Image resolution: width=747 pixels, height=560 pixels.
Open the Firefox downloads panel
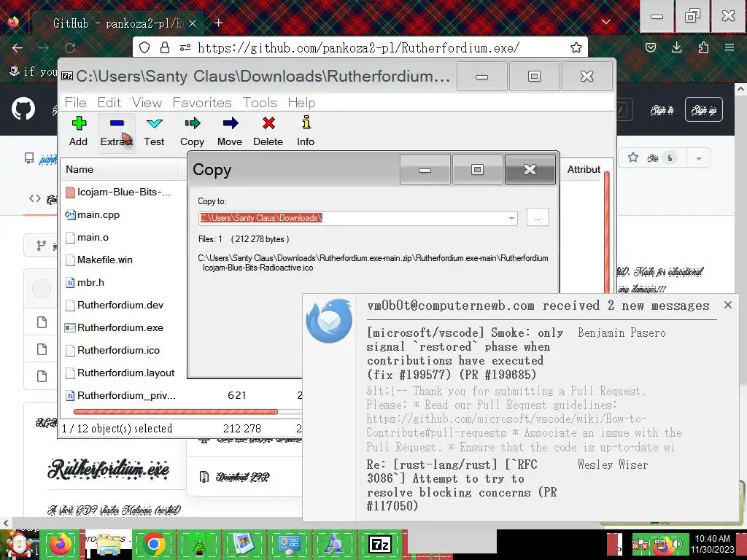[676, 47]
